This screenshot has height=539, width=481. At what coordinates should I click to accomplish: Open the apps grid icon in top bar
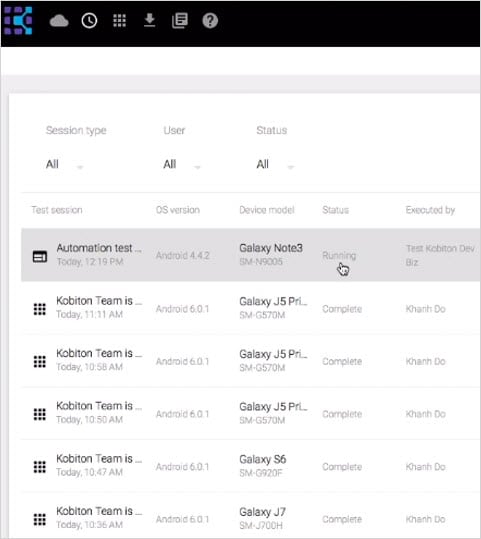[x=119, y=21]
